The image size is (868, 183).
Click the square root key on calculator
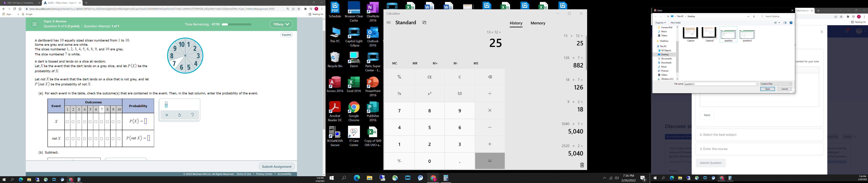click(460, 94)
